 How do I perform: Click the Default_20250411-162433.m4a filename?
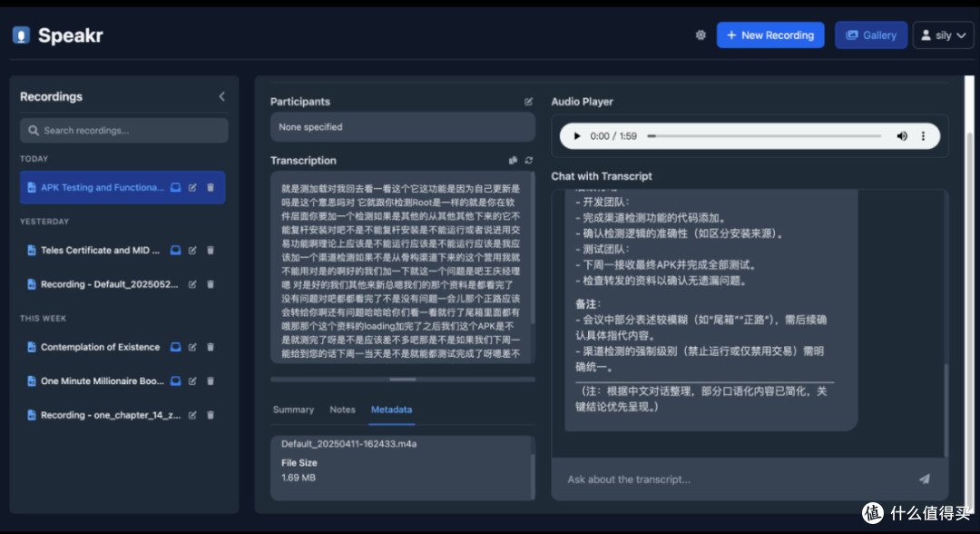coord(348,444)
